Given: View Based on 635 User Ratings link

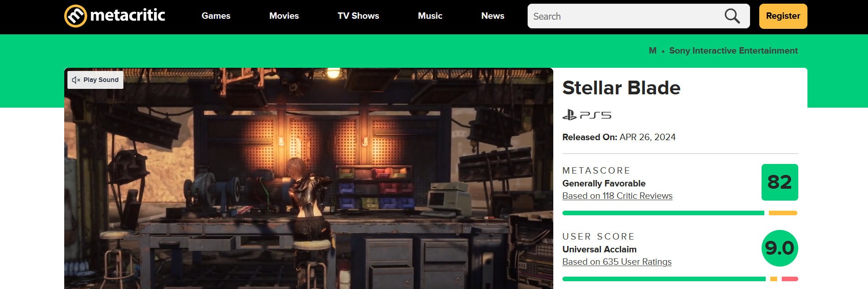Looking at the screenshot, I should pyautogui.click(x=617, y=262).
